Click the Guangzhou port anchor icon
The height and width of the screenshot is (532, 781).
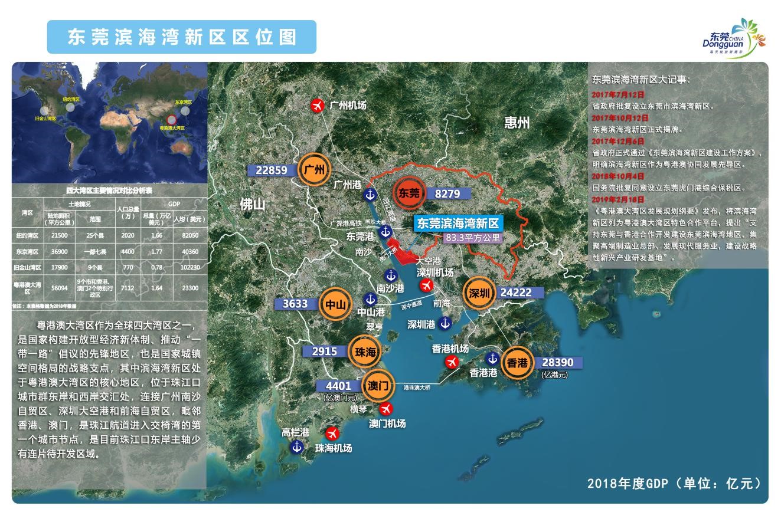tap(370, 194)
